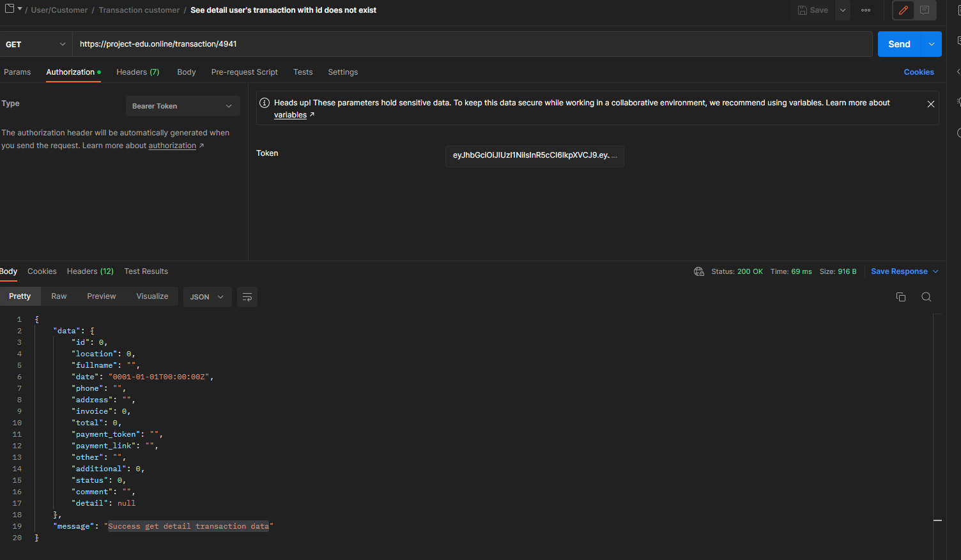
Task: Toggle line wrapping in the response viewer
Action: coord(247,297)
